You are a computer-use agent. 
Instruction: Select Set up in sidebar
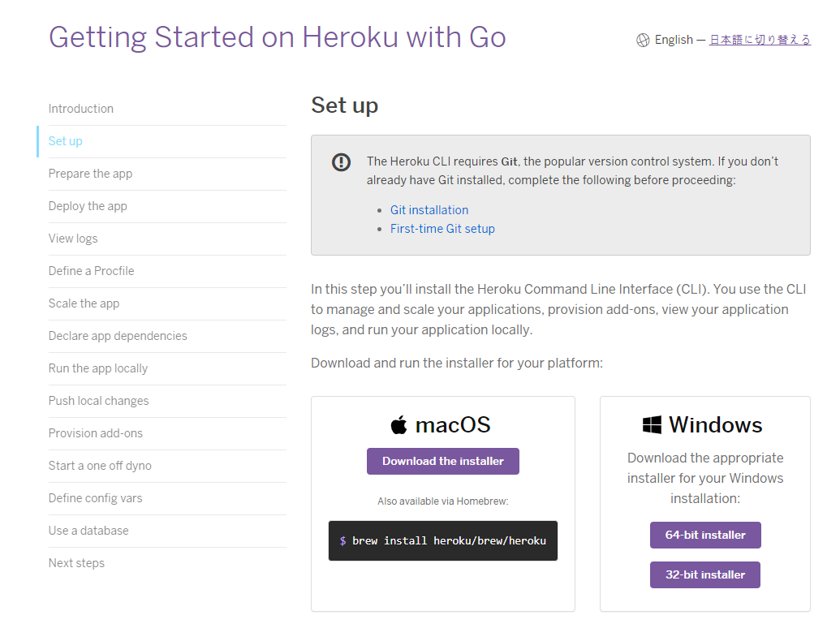(x=66, y=141)
